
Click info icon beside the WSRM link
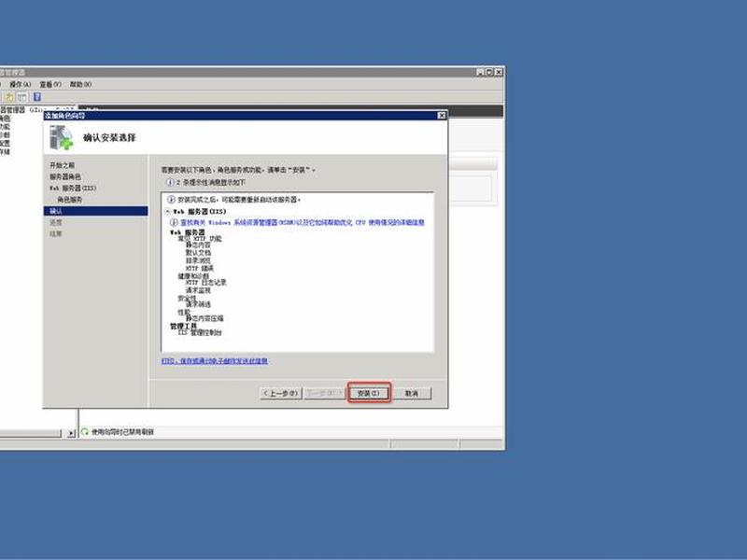(x=174, y=222)
